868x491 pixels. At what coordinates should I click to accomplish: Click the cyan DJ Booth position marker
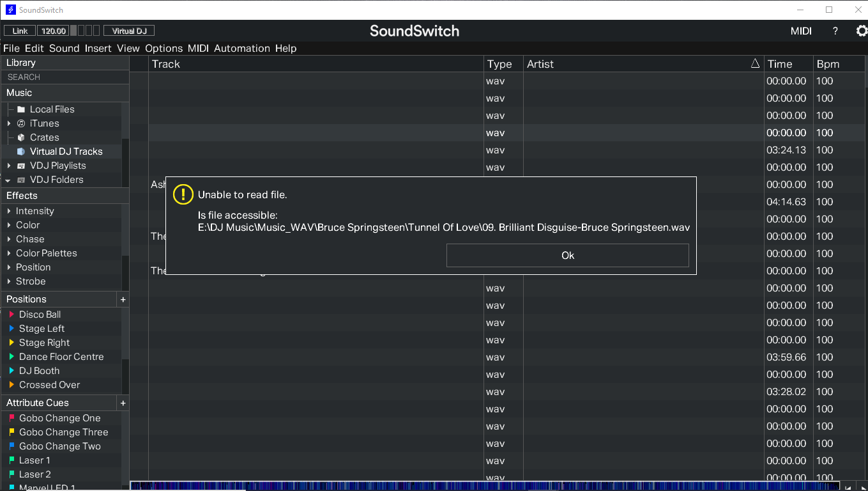click(x=11, y=371)
